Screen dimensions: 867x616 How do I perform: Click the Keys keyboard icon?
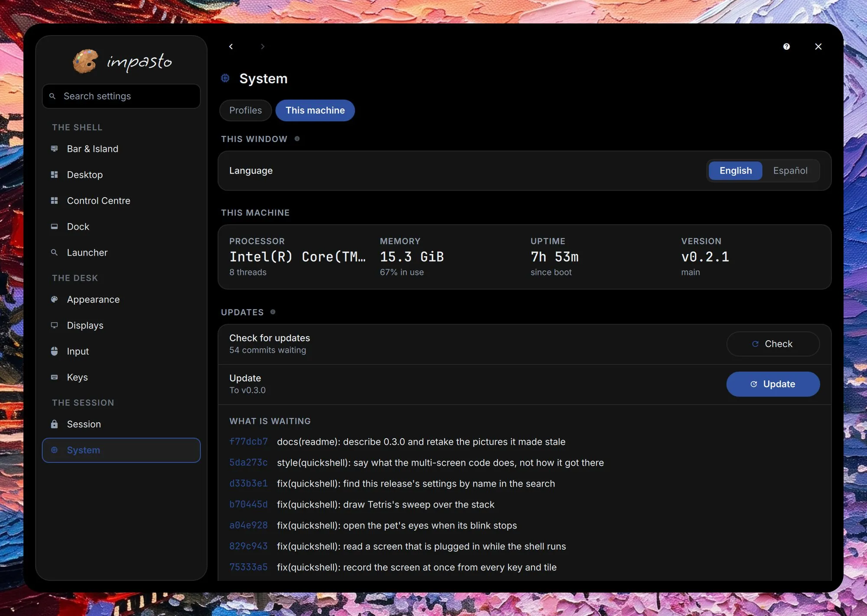tap(54, 377)
